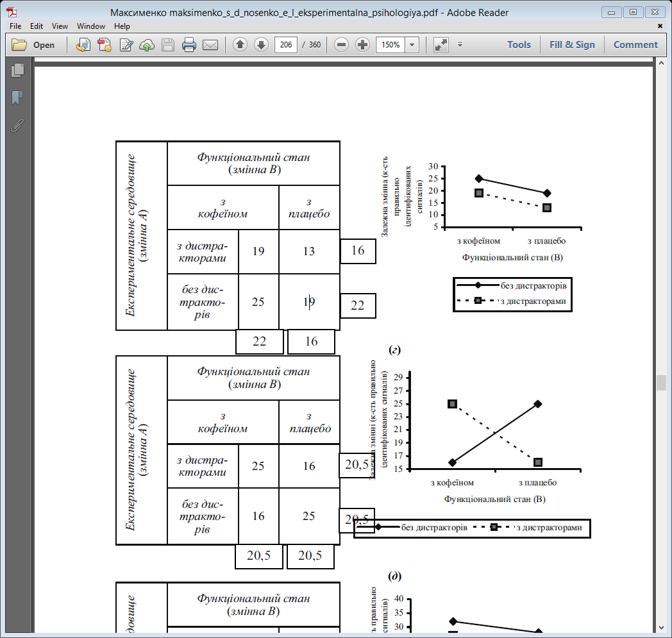Open the View menu
672x638 pixels.
[x=60, y=26]
